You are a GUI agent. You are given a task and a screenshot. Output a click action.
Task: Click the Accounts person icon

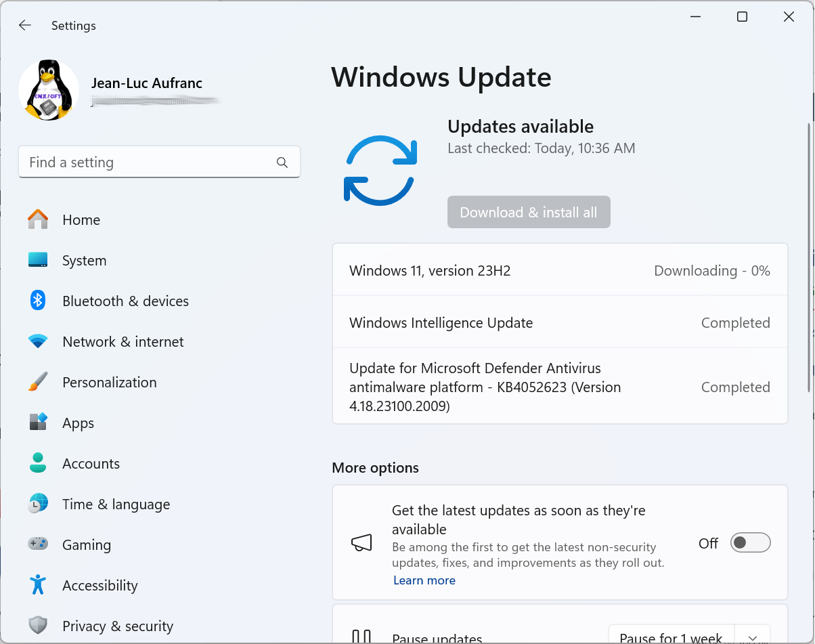click(x=38, y=463)
